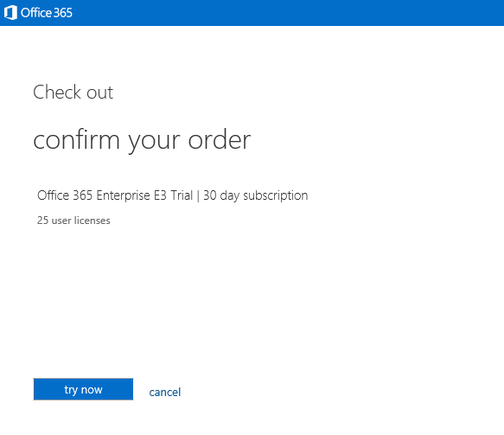This screenshot has height=435, width=504.
Task: Click the word 'confirm' in the title
Action: (76, 140)
